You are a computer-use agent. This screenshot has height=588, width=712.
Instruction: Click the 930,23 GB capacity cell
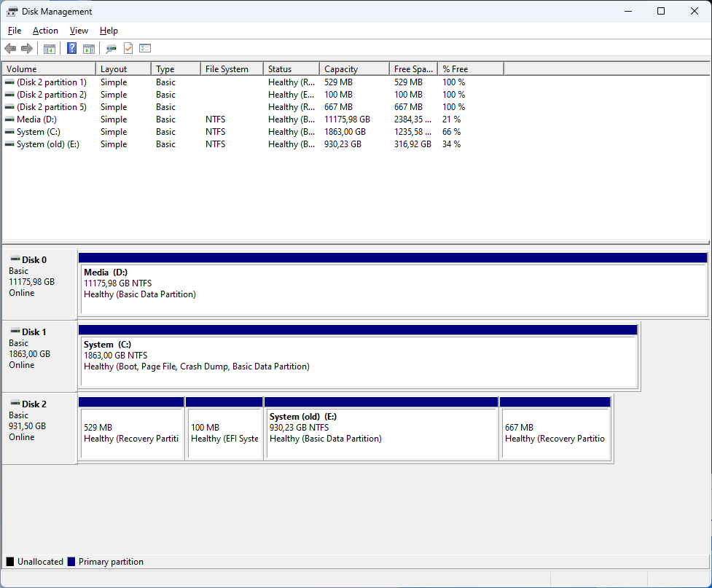click(343, 144)
